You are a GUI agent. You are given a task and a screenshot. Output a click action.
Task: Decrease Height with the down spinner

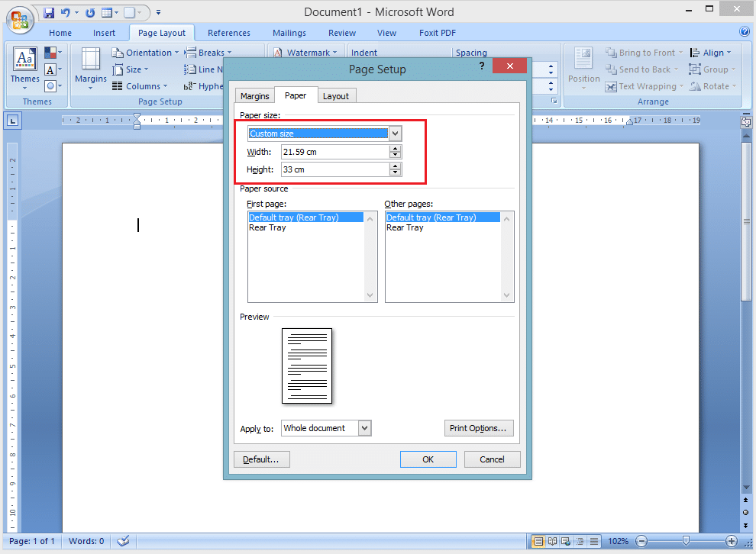tap(396, 172)
